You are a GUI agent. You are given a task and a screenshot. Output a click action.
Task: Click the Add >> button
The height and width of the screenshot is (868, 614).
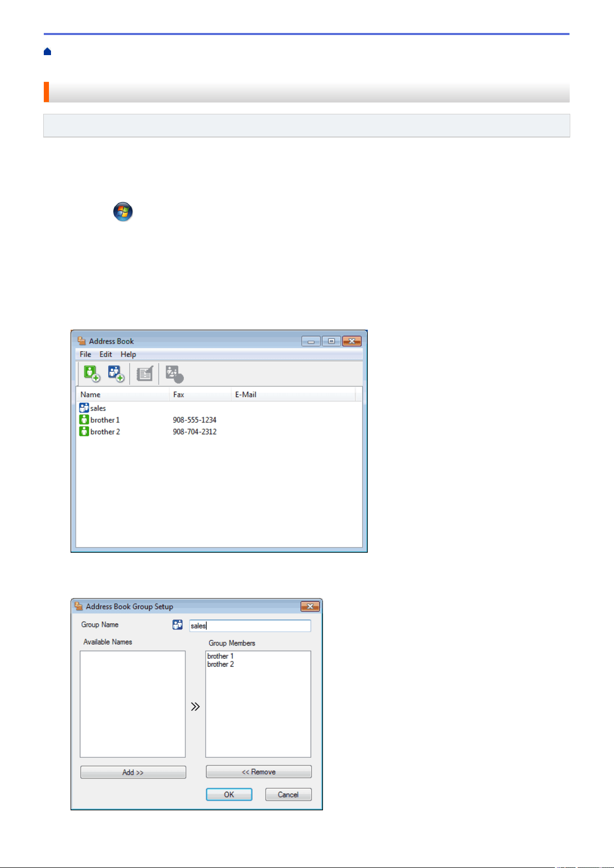[133, 772]
